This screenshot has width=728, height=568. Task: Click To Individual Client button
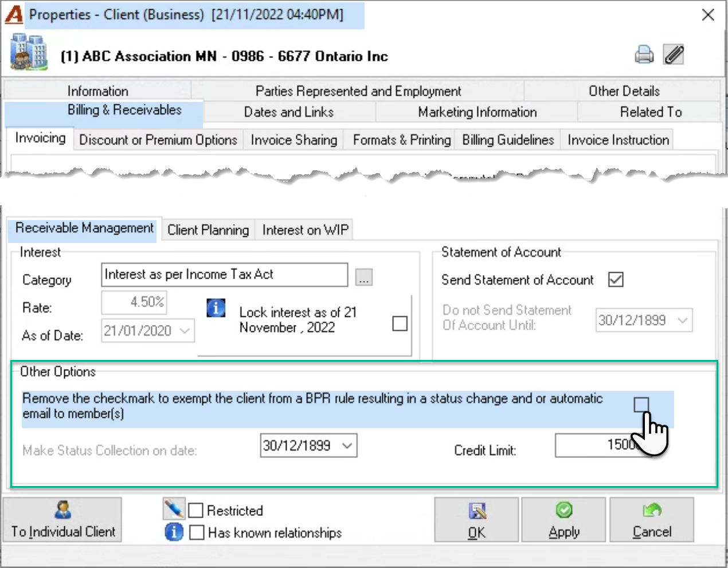(63, 520)
